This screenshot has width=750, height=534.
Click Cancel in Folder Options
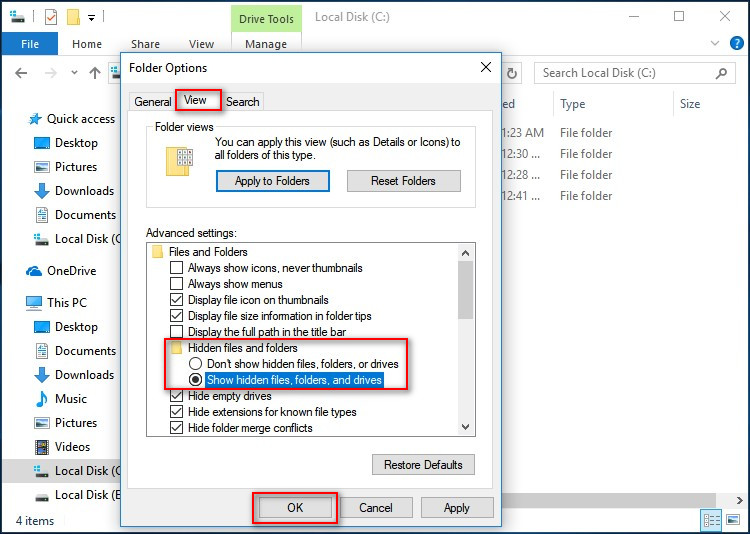click(376, 508)
